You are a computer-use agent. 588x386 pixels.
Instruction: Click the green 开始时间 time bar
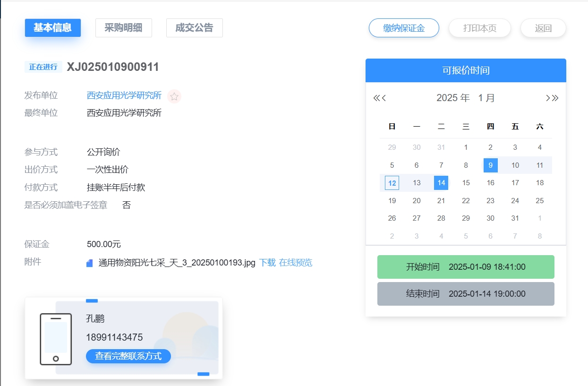coord(466,266)
